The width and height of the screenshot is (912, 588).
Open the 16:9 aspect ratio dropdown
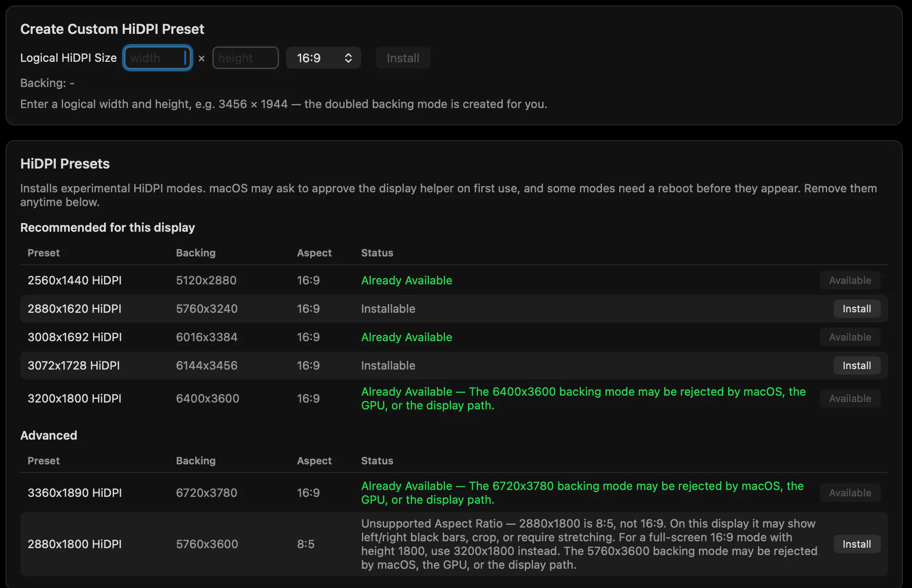(x=323, y=58)
